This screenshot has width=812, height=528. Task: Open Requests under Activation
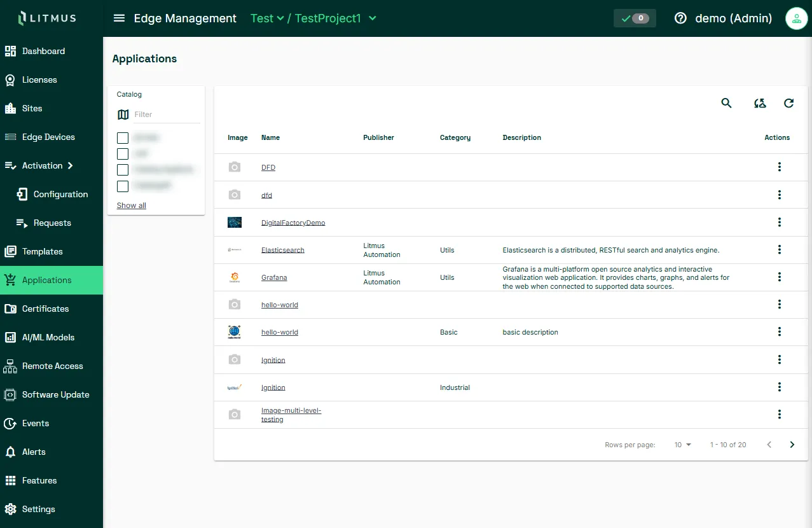[x=52, y=223]
